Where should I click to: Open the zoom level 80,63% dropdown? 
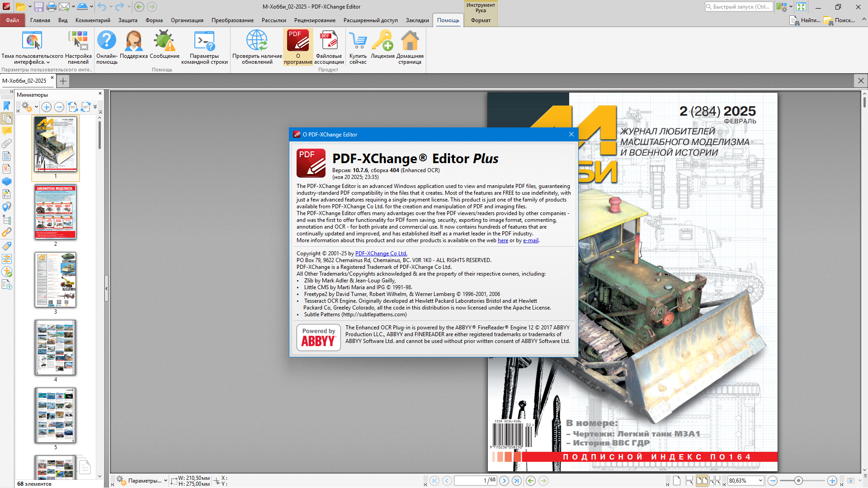click(760, 481)
